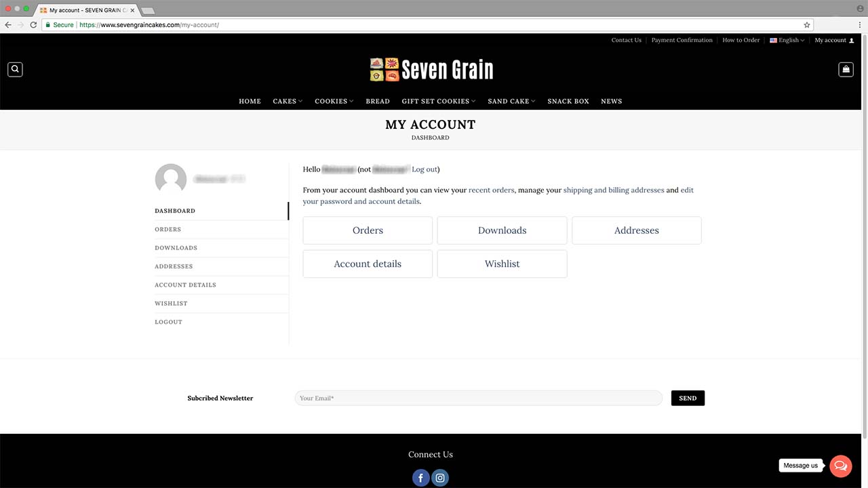Expand the Cookies dropdown menu

coord(334,101)
